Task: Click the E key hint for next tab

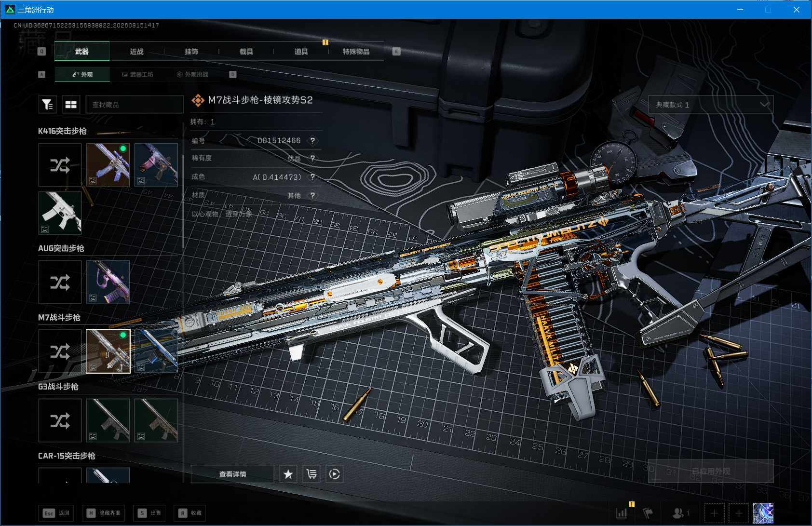Action: (x=396, y=51)
